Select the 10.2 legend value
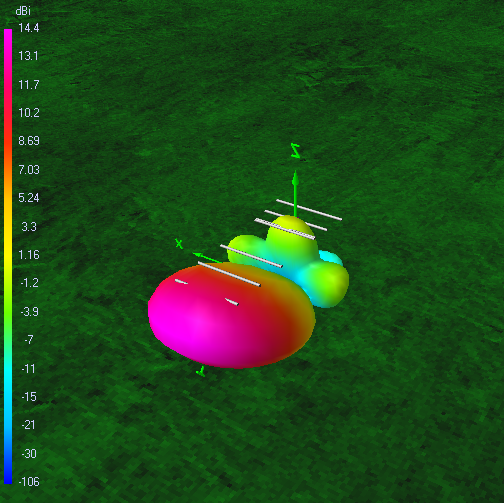The height and width of the screenshot is (503, 504). (29, 113)
